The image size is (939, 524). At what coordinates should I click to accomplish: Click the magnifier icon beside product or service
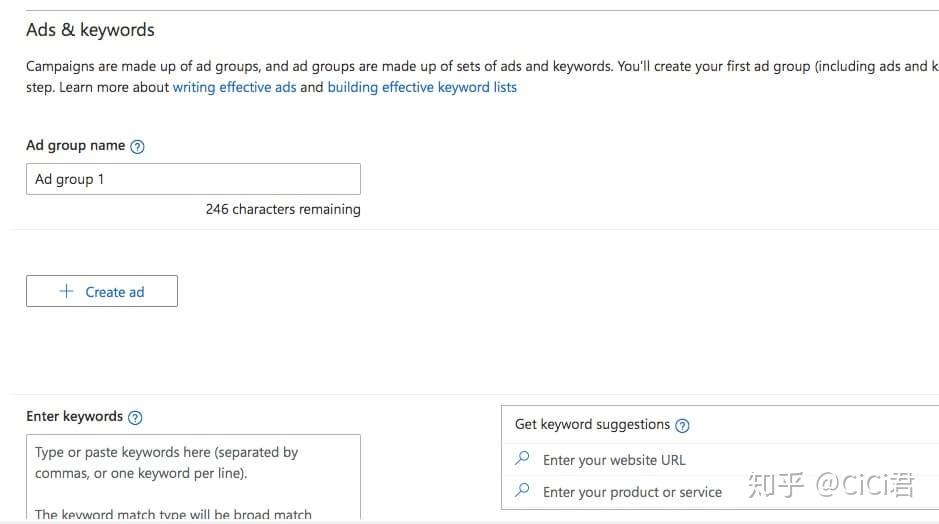coord(522,491)
